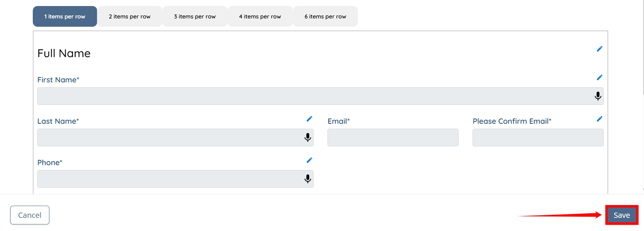Switch to 6 items per row
The image size is (644, 231).
click(325, 17)
